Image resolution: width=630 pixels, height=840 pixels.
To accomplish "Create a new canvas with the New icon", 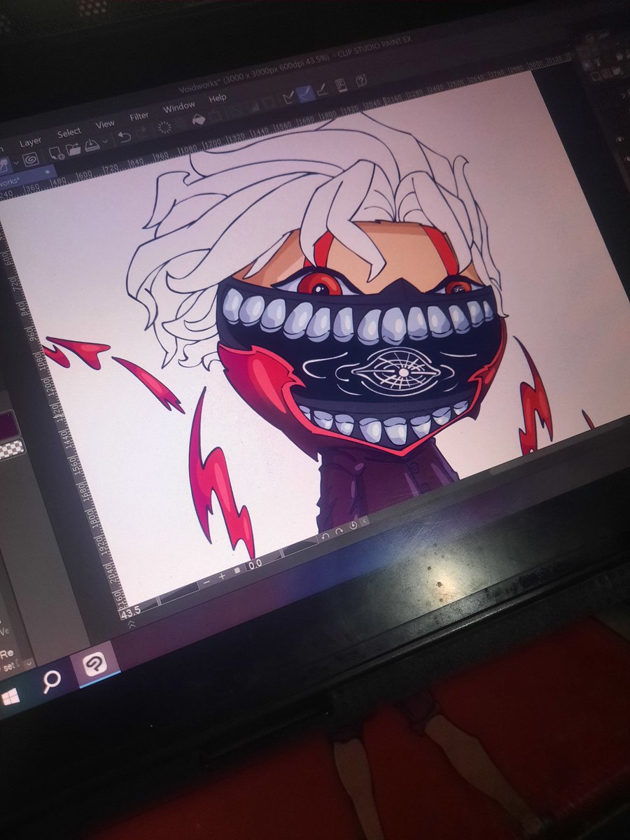I will (x=55, y=153).
